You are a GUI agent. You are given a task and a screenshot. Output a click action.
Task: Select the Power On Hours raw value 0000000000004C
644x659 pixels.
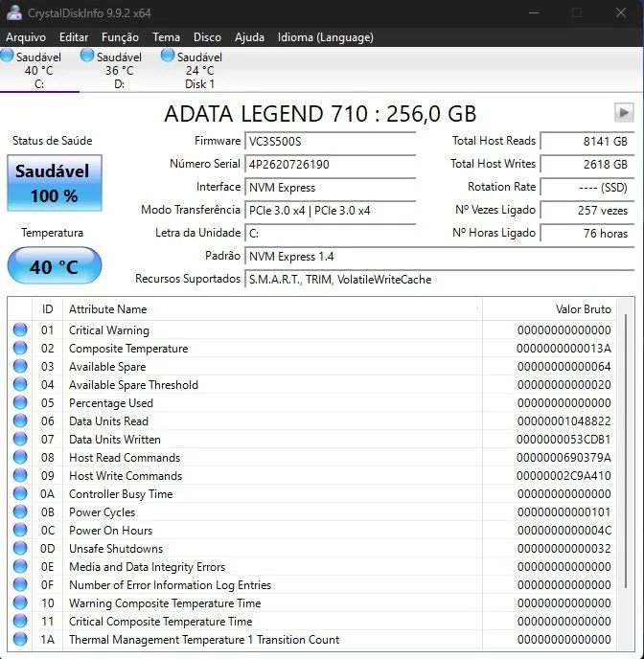563,531
